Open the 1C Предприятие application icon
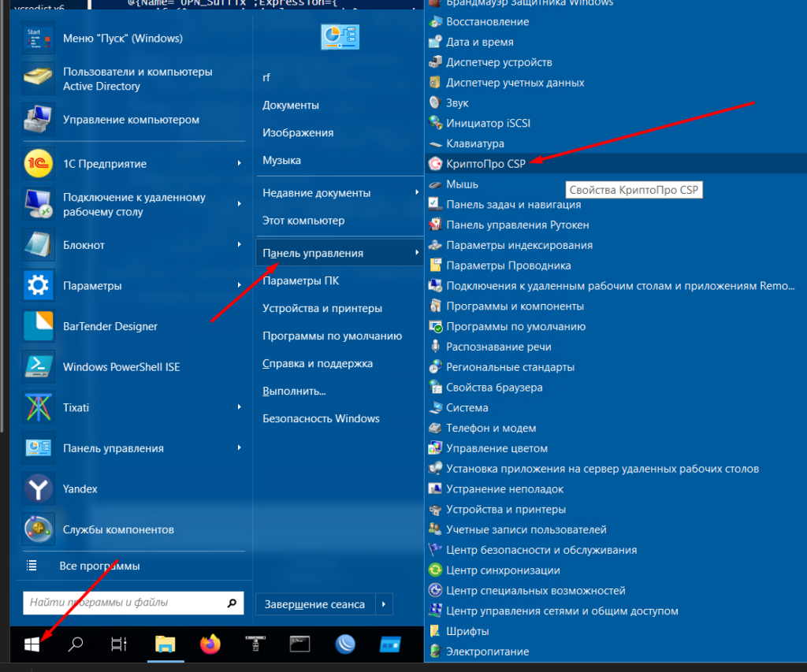This screenshot has width=807, height=672. click(x=38, y=164)
